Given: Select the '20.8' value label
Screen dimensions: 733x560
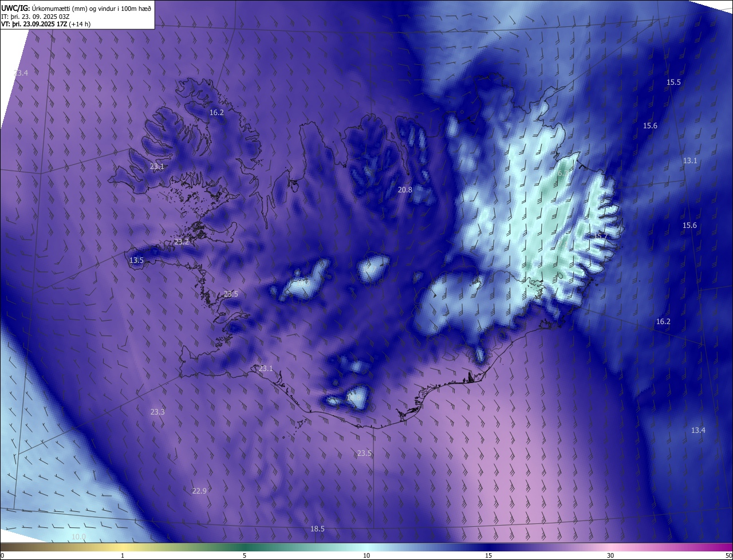Looking at the screenshot, I should (405, 190).
